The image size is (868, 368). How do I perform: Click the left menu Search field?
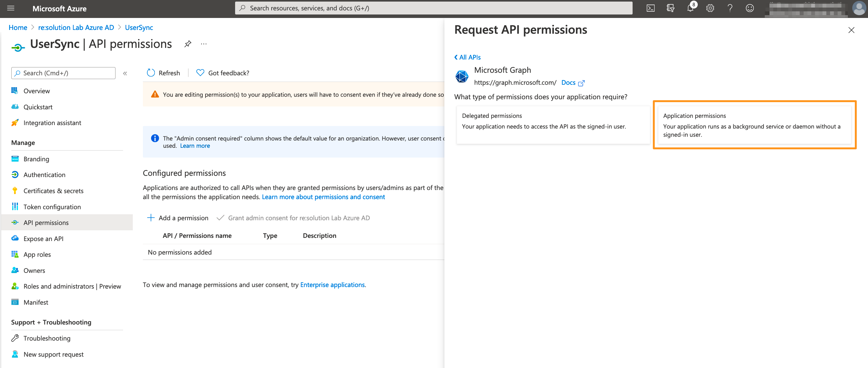[x=63, y=73]
